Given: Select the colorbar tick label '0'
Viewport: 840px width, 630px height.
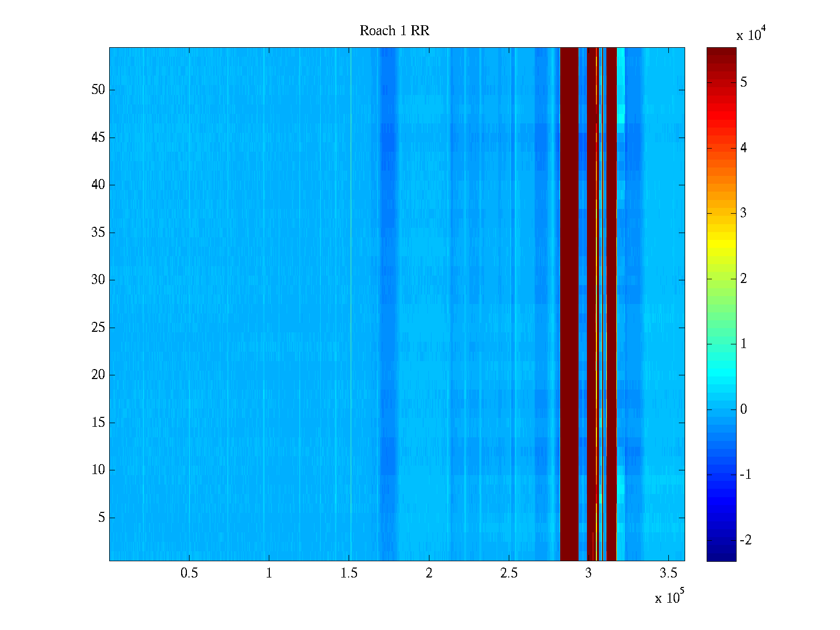Looking at the screenshot, I should tap(743, 409).
